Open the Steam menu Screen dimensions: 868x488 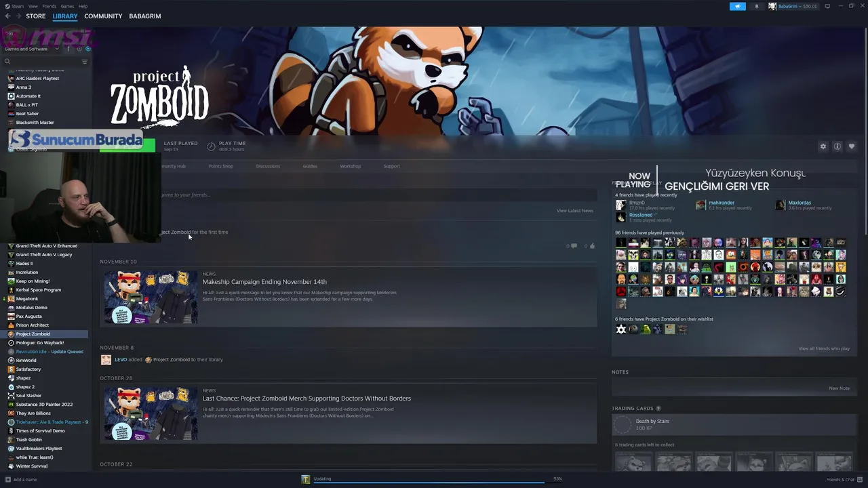pos(13,6)
